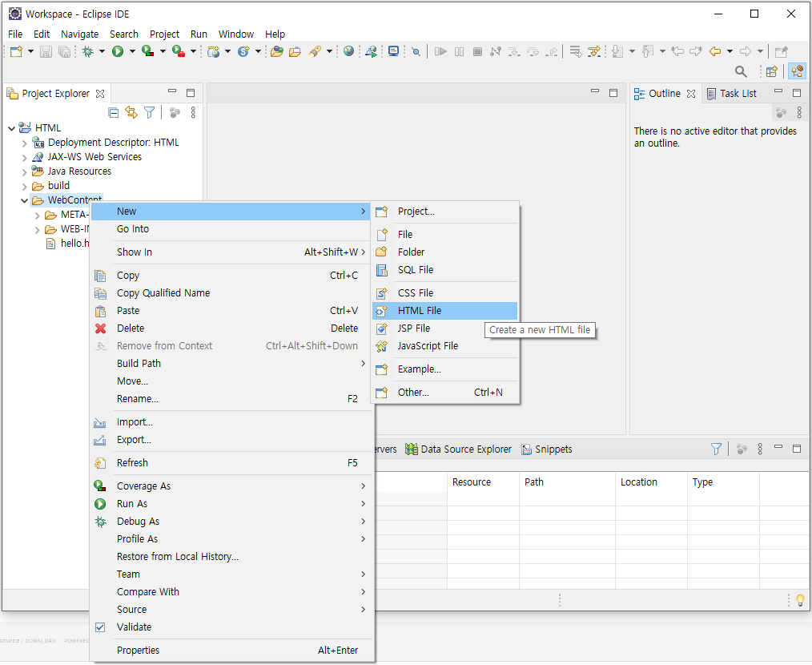The image size is (812, 665).
Task: Open dropdown arrow next to Debug button
Action: [102, 51]
